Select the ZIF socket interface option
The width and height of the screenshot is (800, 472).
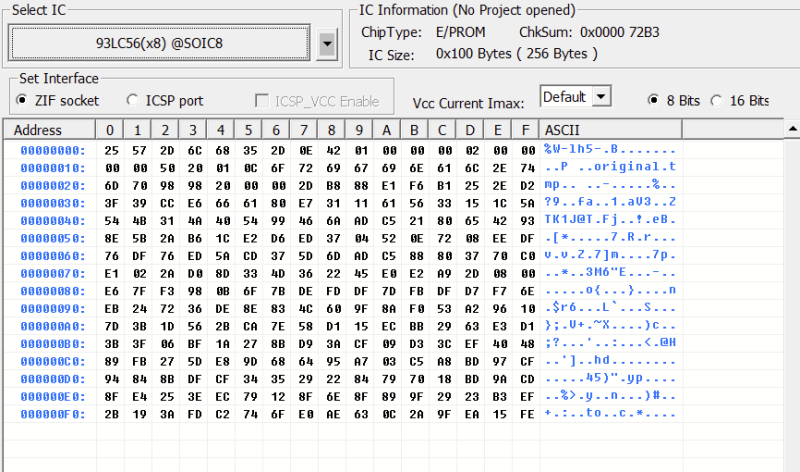tap(23, 100)
